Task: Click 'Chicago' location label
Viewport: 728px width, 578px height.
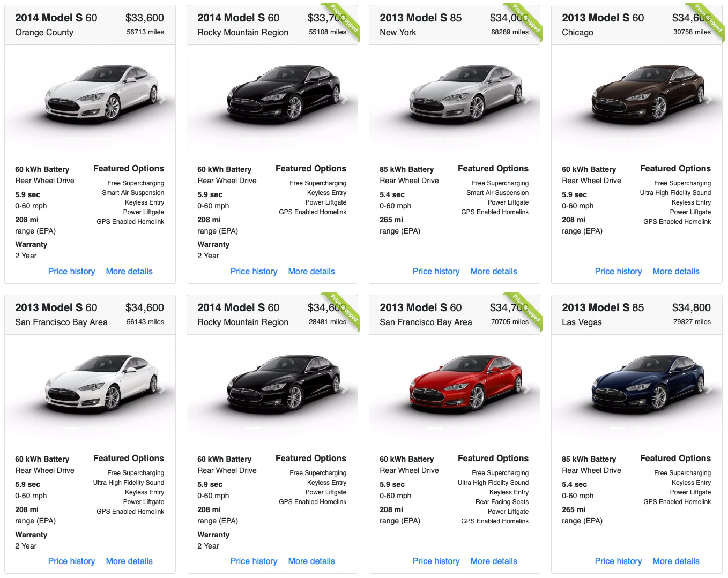Action: click(577, 32)
